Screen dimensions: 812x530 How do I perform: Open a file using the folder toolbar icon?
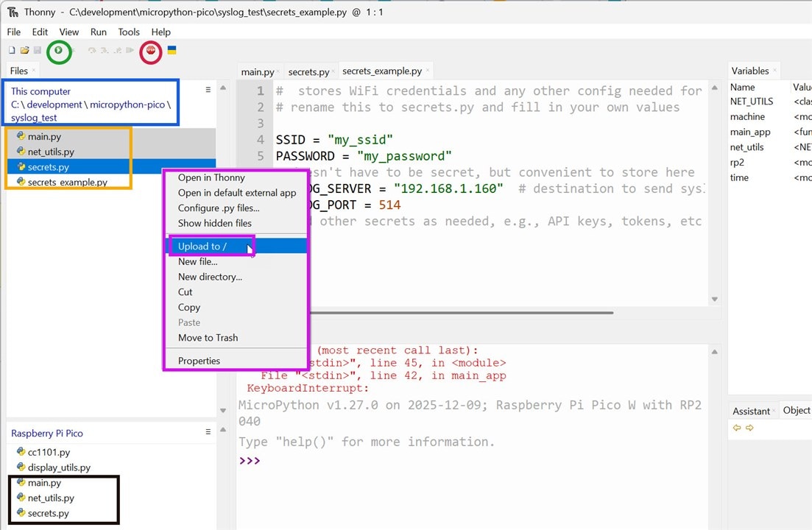click(x=24, y=50)
